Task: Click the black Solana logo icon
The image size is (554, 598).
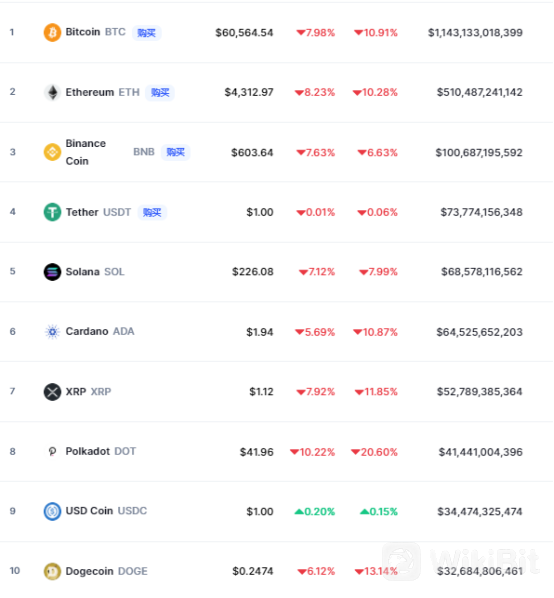Action: pyautogui.click(x=52, y=272)
